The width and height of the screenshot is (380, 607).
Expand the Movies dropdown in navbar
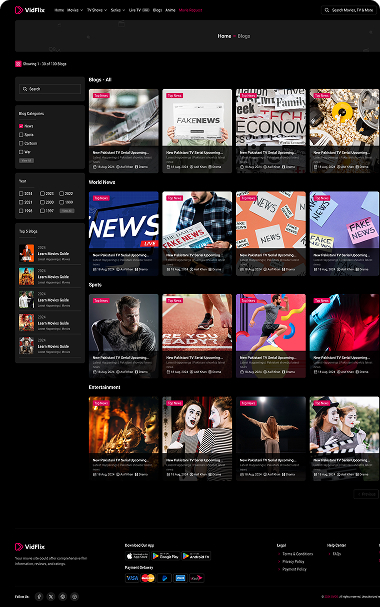pyautogui.click(x=75, y=10)
